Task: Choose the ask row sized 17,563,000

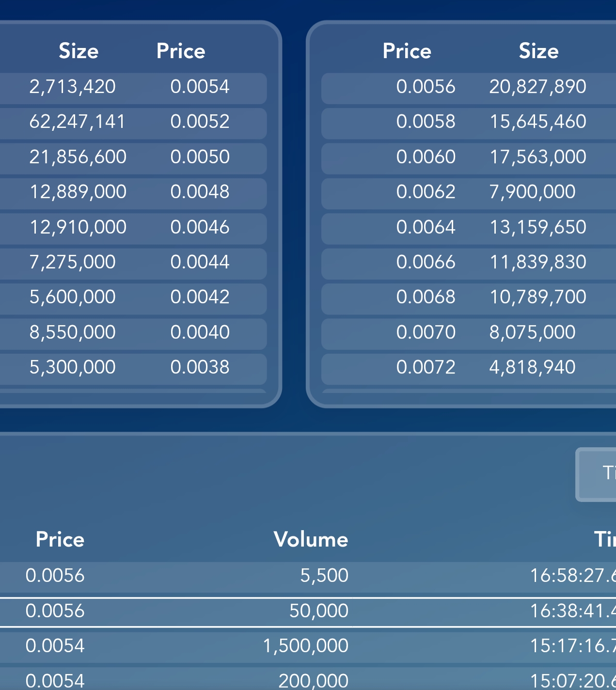Action: pyautogui.click(x=469, y=158)
